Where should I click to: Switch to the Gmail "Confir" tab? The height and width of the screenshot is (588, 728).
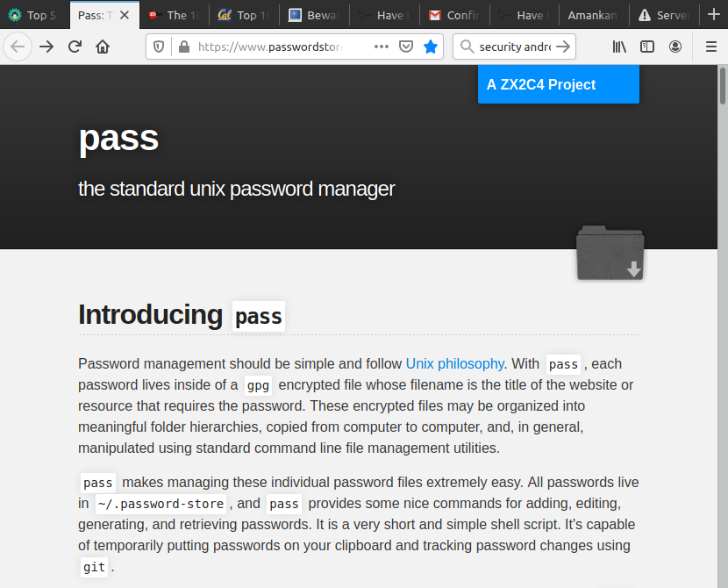[x=454, y=15]
